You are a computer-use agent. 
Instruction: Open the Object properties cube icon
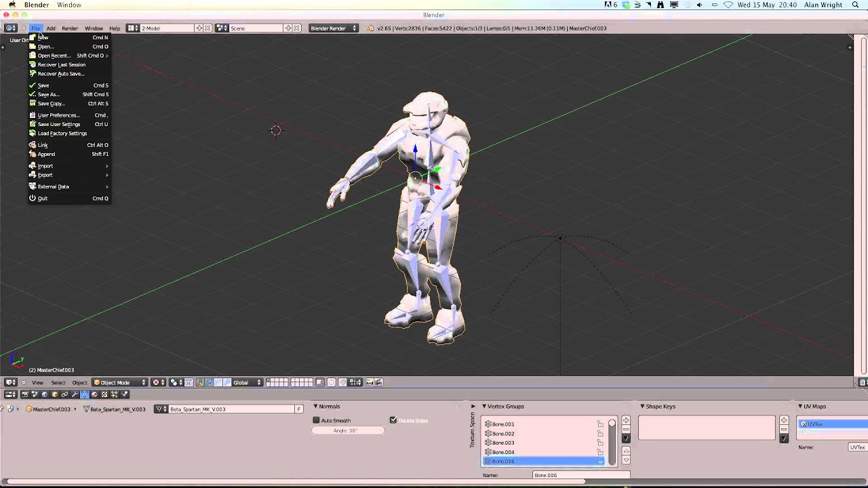click(54, 394)
